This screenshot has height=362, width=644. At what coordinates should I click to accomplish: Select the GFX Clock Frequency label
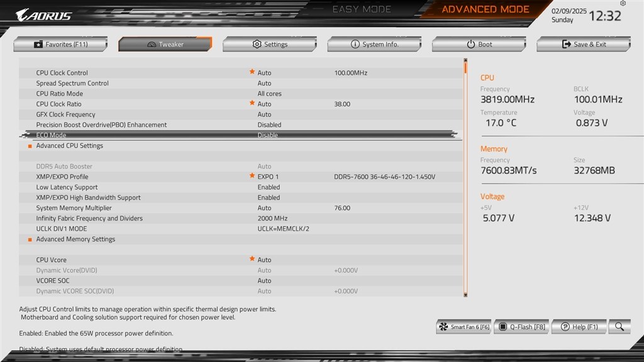coord(65,114)
